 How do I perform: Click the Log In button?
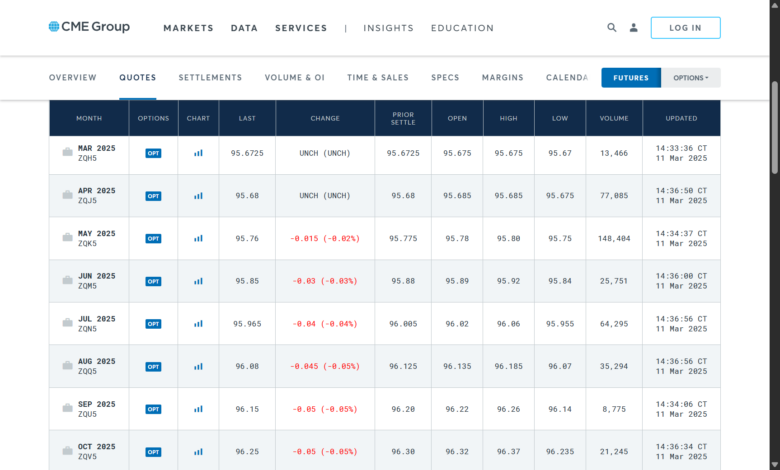point(685,28)
